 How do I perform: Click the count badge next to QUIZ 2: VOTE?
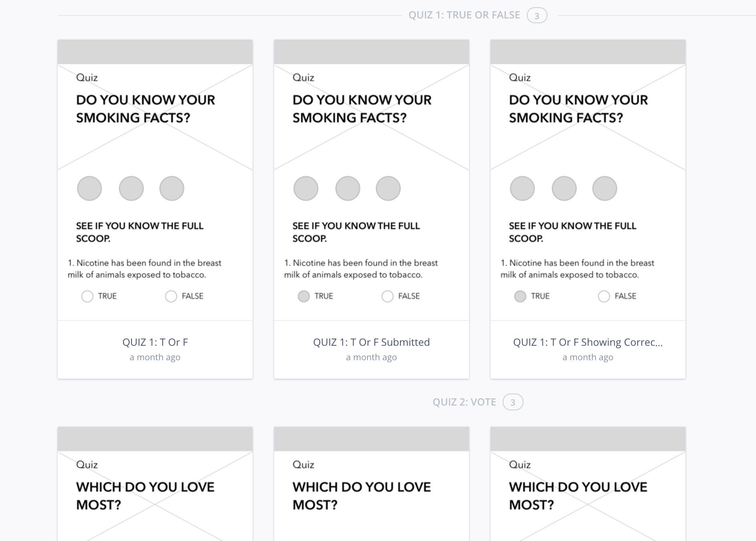click(x=513, y=402)
